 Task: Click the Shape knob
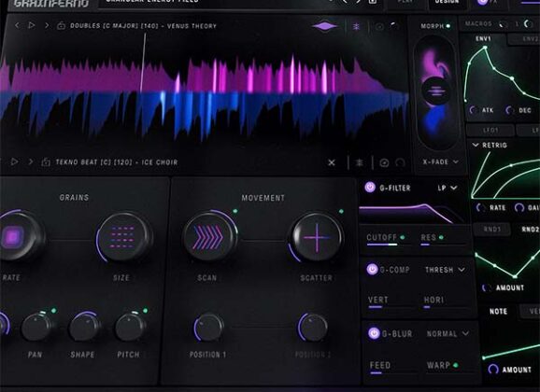coord(84,327)
